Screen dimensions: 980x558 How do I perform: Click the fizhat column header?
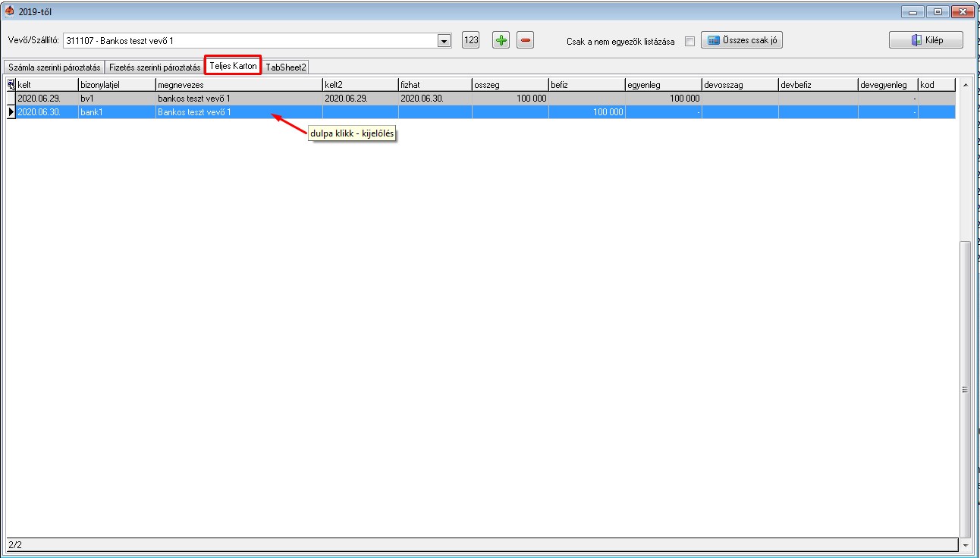pyautogui.click(x=435, y=85)
